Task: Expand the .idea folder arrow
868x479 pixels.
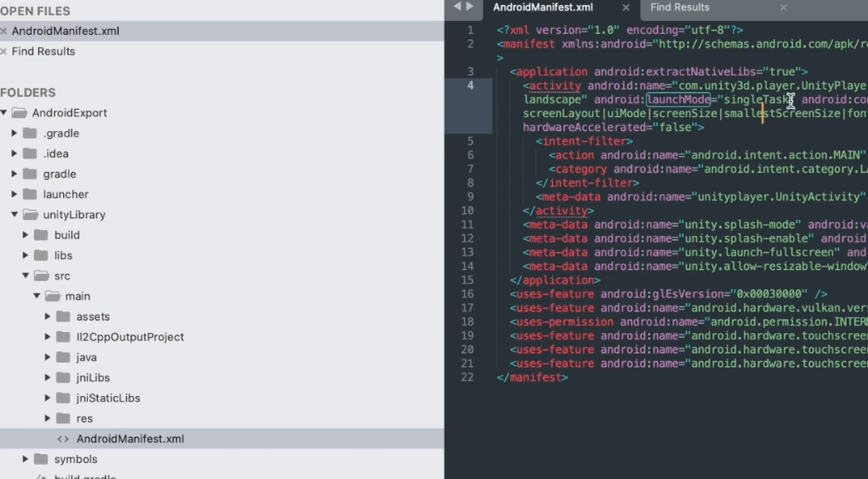Action: (x=14, y=154)
